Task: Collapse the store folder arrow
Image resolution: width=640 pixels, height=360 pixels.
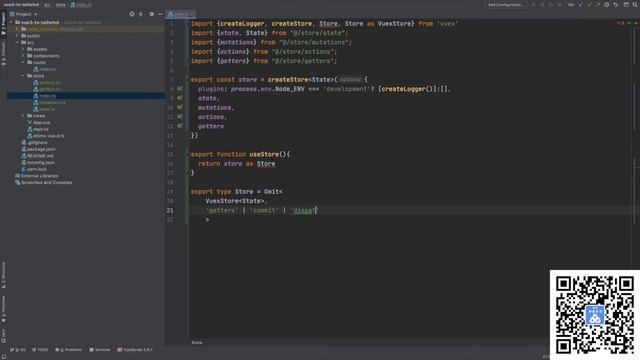Action: click(x=23, y=76)
